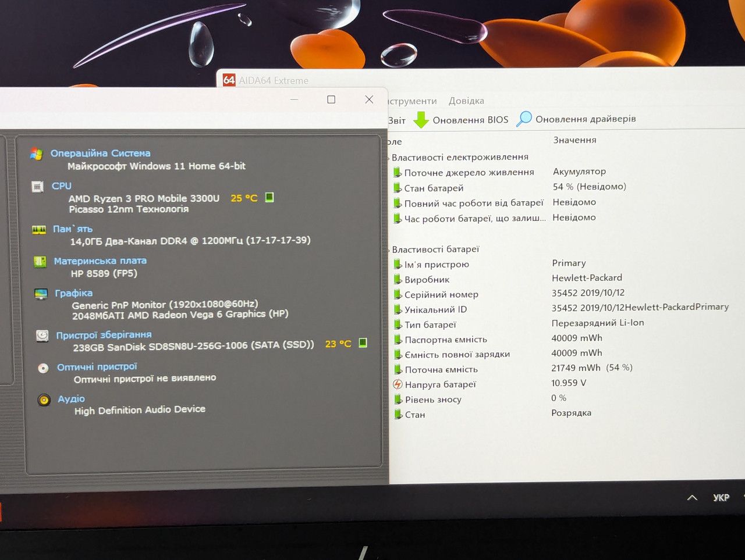Click the High Definition Audio Device text
Image resolution: width=745 pixels, height=560 pixels.
point(140,410)
